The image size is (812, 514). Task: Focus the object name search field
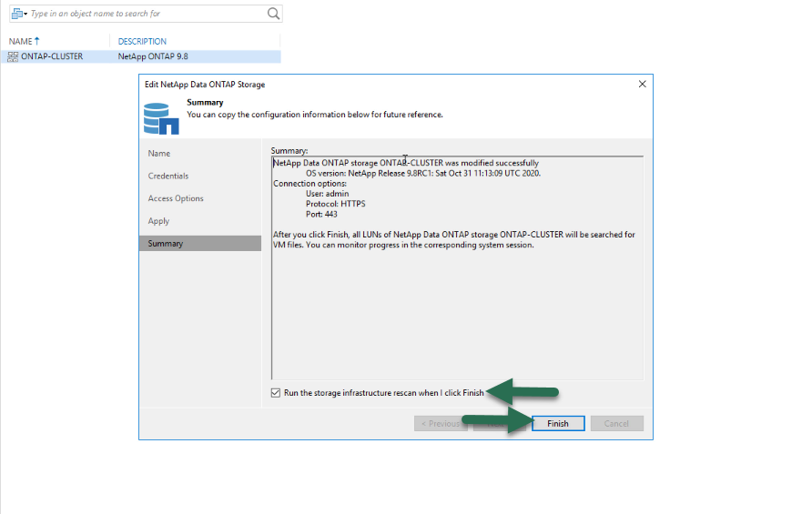pos(147,14)
